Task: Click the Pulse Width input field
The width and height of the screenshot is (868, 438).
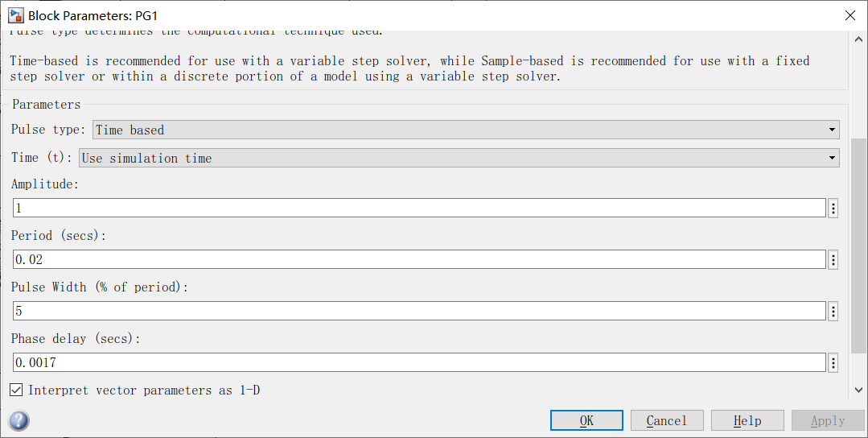Action: point(419,312)
